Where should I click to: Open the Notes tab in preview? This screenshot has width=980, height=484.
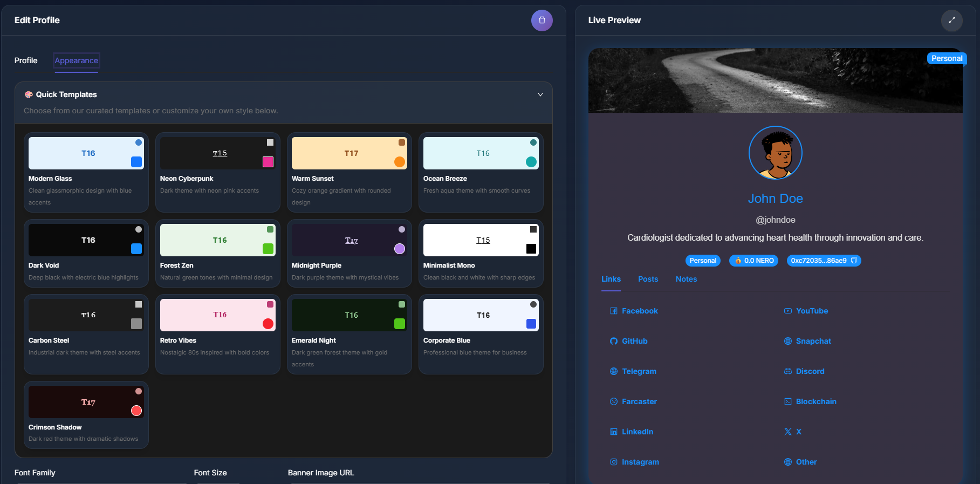[x=686, y=279]
